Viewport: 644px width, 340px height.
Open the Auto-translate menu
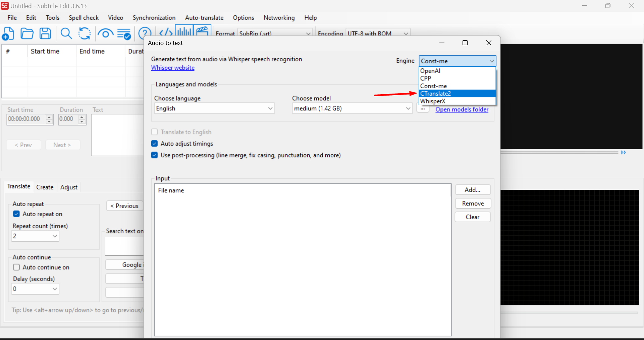[204, 18]
